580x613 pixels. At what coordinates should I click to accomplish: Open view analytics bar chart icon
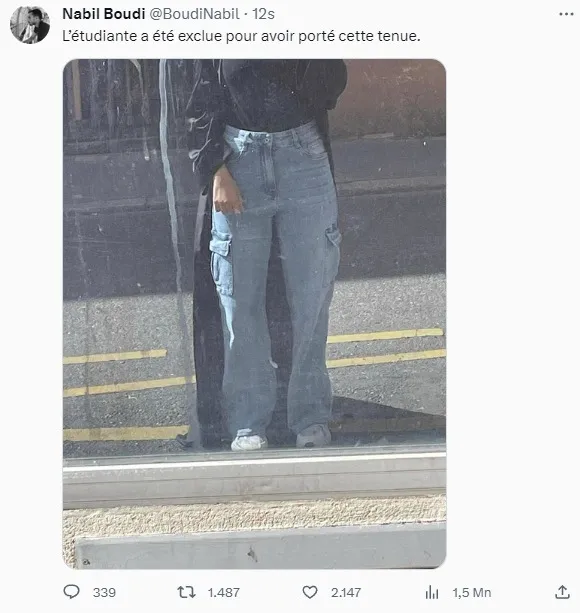pos(432,592)
